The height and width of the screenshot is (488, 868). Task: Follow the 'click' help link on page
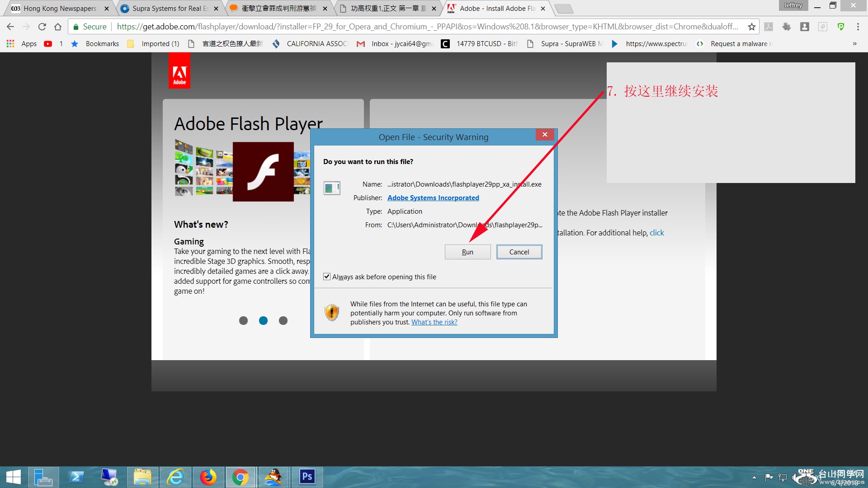pos(657,233)
